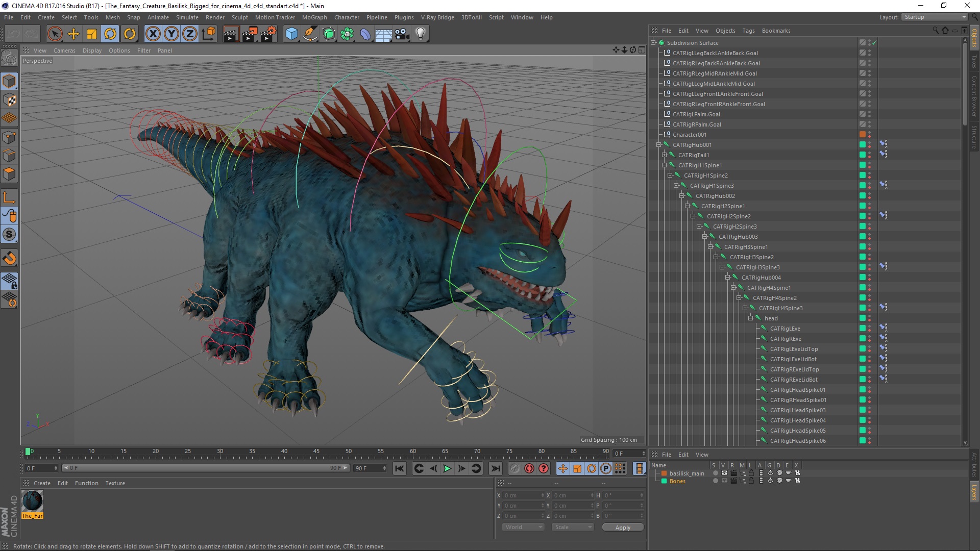Click the Bones layer color swatch

pos(664,481)
